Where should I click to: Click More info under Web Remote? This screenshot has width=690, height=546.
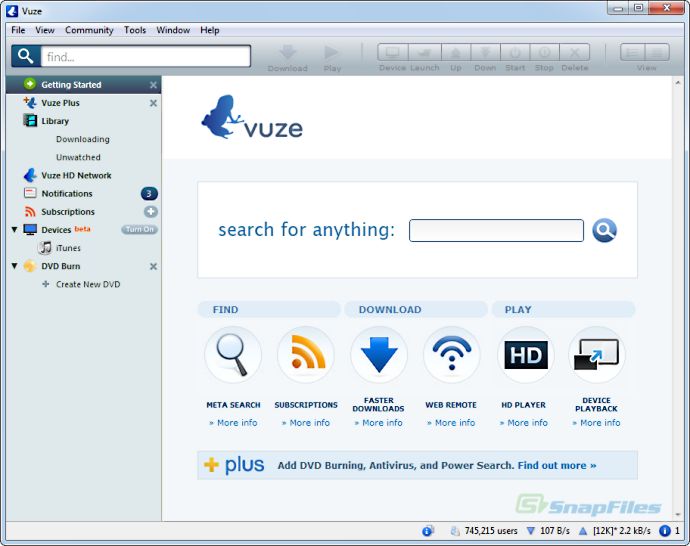coord(451,423)
